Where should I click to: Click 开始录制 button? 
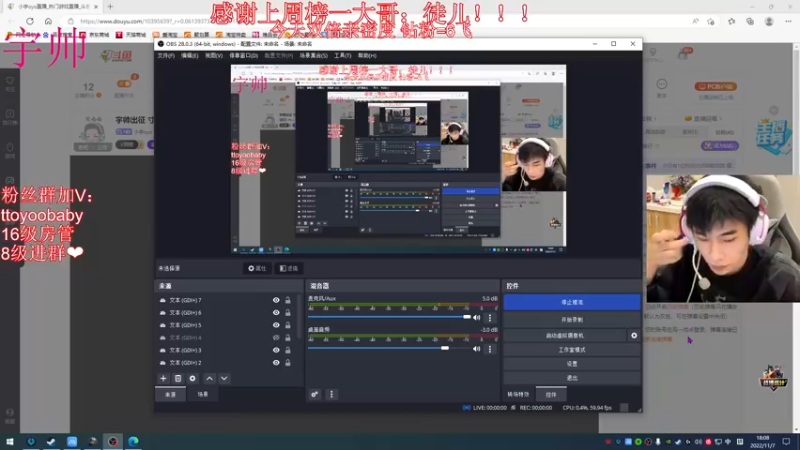572,320
